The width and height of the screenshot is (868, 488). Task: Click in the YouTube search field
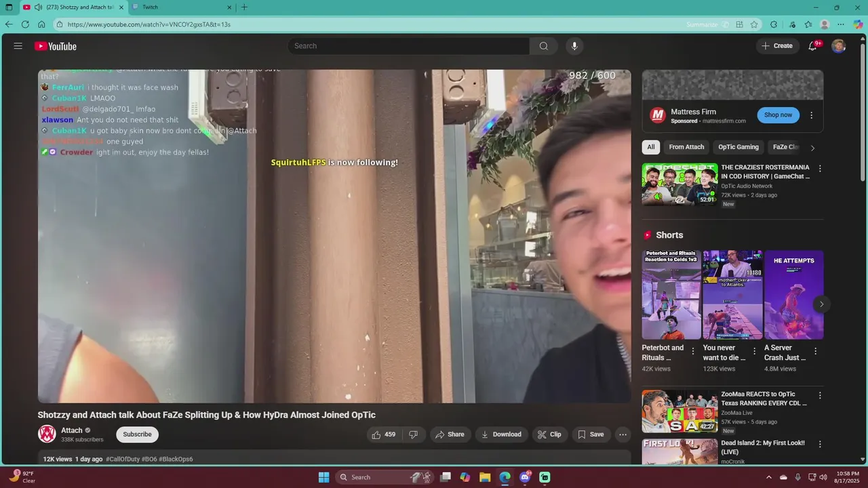(x=409, y=46)
